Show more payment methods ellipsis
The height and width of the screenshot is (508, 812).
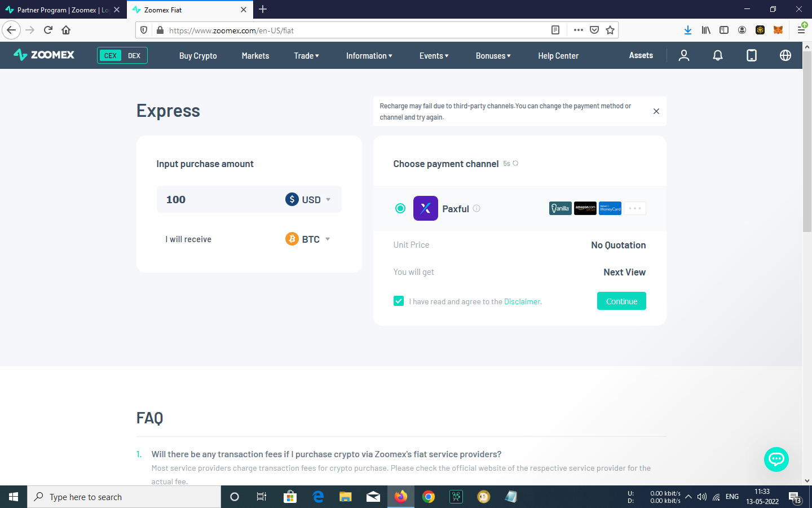click(x=635, y=208)
